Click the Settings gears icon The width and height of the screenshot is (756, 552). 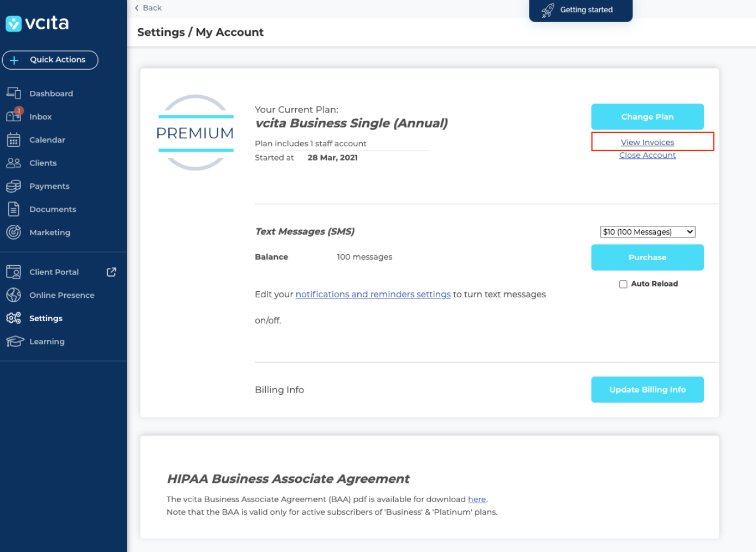tap(14, 318)
